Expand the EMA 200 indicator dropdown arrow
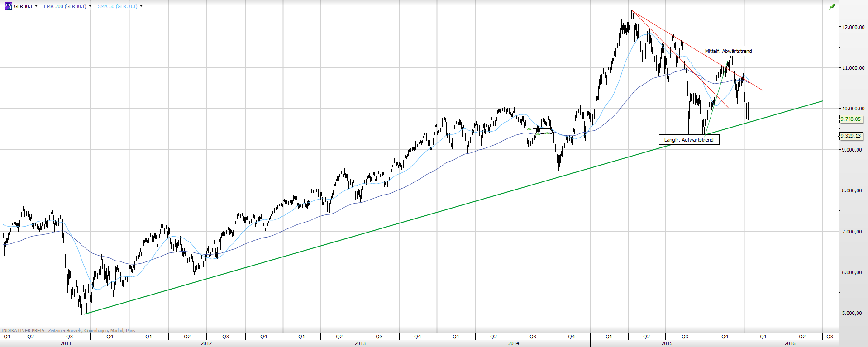 point(90,6)
